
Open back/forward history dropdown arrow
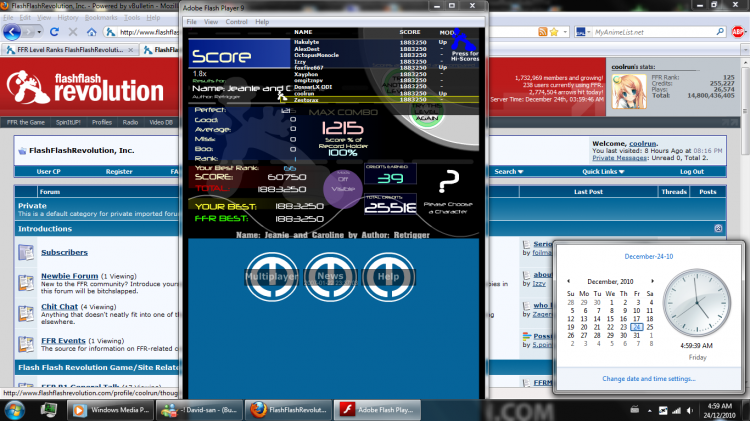pyautogui.click(x=39, y=32)
